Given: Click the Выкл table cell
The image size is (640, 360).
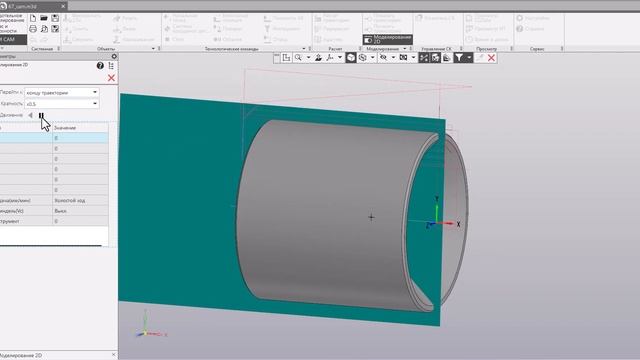Looking at the screenshot, I should coord(81,211).
